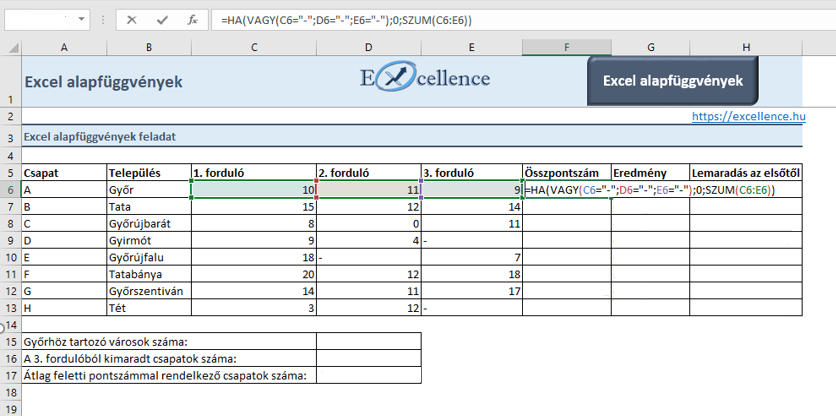Click the Összpontszám header cell
The width and height of the screenshot is (836, 416).
point(567,173)
